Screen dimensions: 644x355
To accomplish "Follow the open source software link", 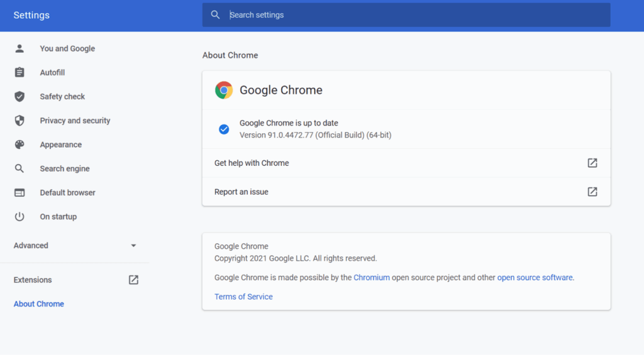I will pyautogui.click(x=535, y=277).
